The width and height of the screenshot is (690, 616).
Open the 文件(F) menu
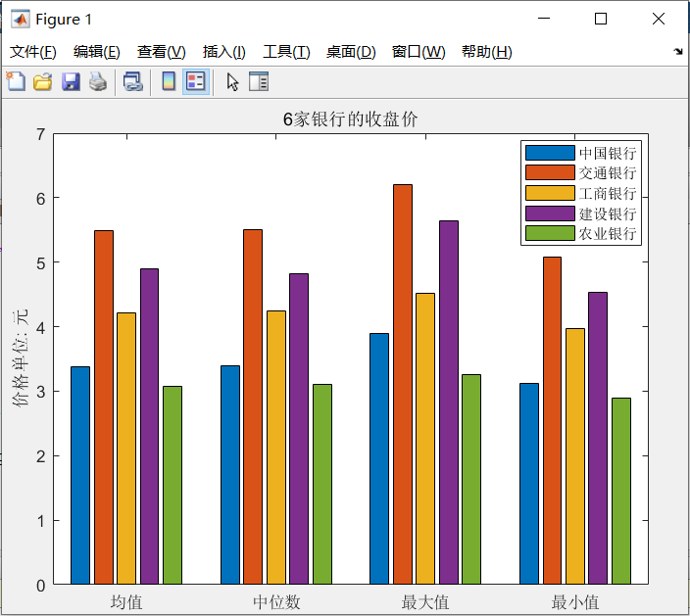click(x=33, y=52)
